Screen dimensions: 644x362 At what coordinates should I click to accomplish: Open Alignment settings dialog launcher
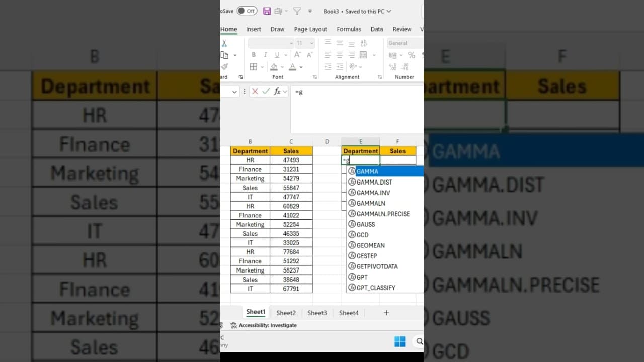(x=381, y=77)
